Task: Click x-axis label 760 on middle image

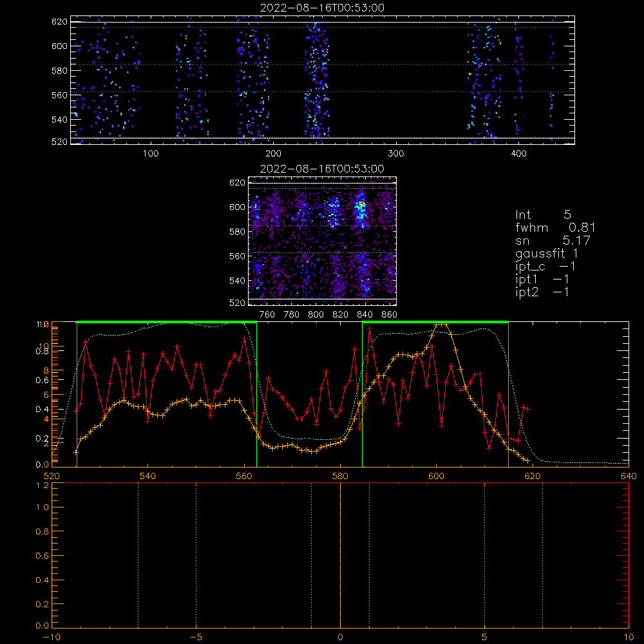Action: click(267, 315)
